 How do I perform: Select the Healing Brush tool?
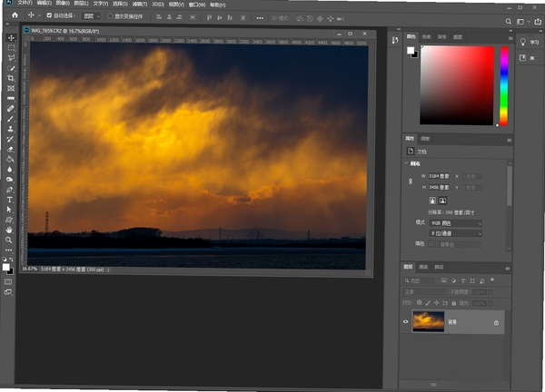click(11, 108)
